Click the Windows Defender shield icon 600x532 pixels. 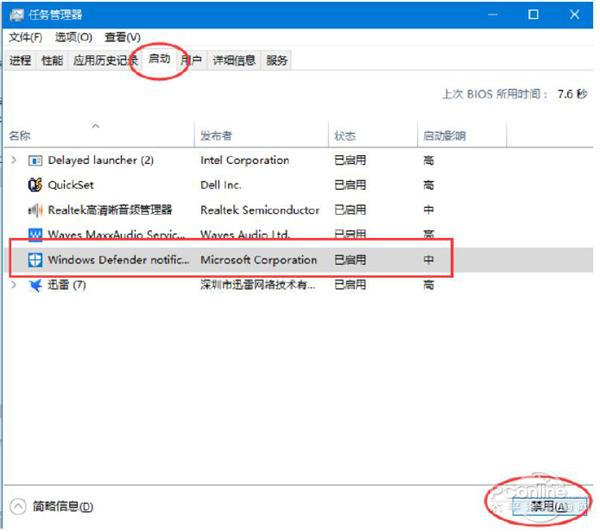coord(35,260)
